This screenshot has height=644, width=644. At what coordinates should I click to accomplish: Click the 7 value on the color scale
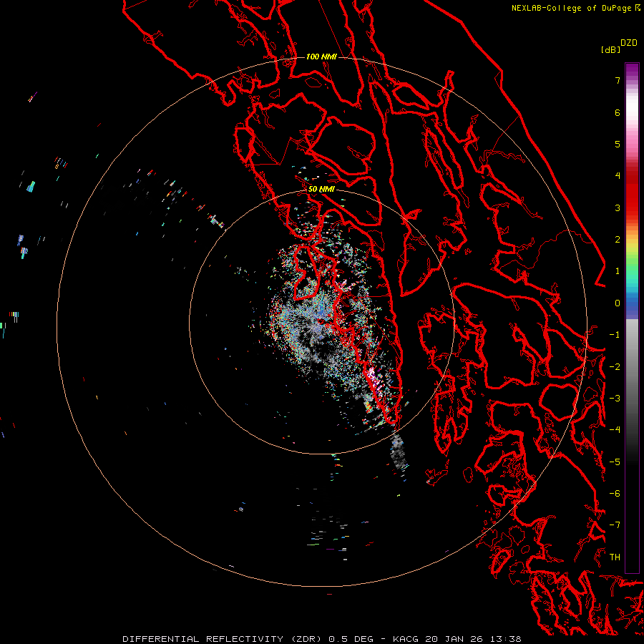coord(618,80)
